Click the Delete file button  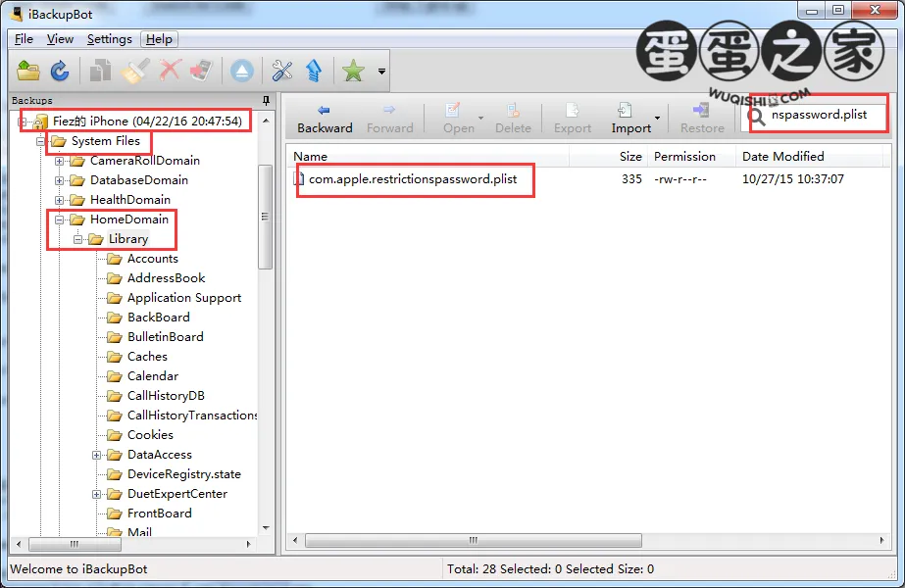coord(513,120)
